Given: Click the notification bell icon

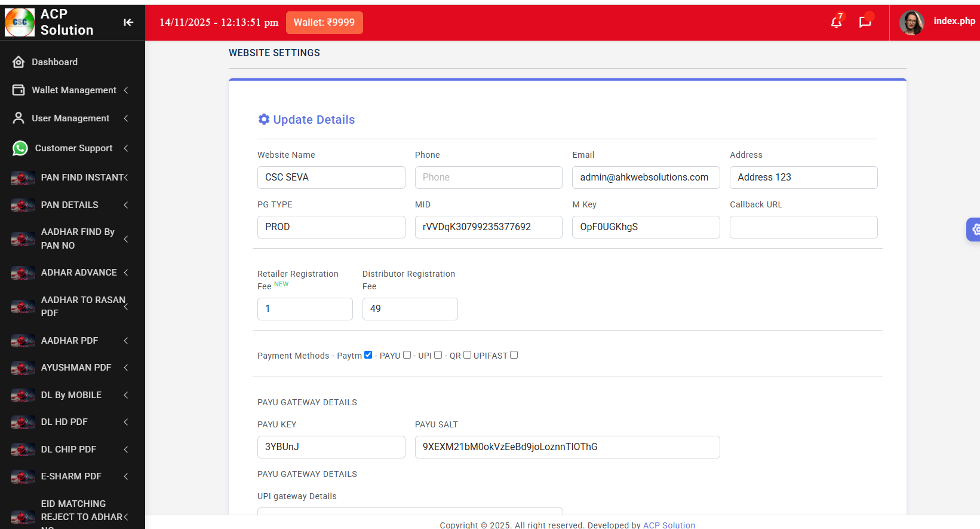Looking at the screenshot, I should (x=836, y=22).
